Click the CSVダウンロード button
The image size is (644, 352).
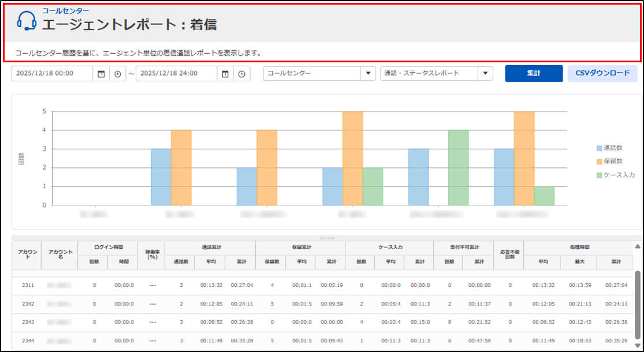tap(602, 73)
